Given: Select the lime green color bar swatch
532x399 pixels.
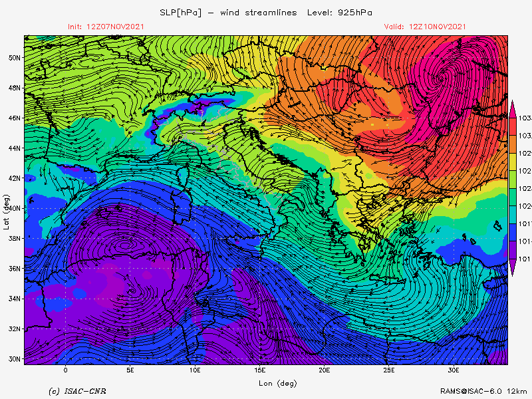Looking at the screenshot, I should 512,180.
